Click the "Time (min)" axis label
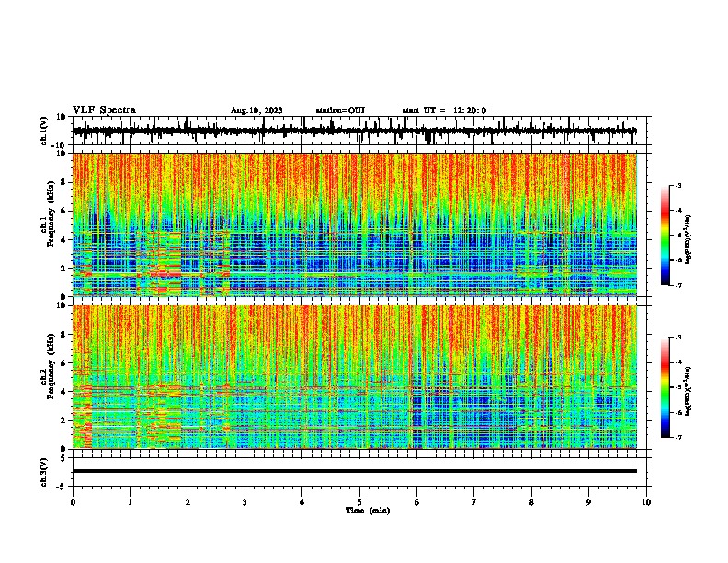 [x=368, y=511]
